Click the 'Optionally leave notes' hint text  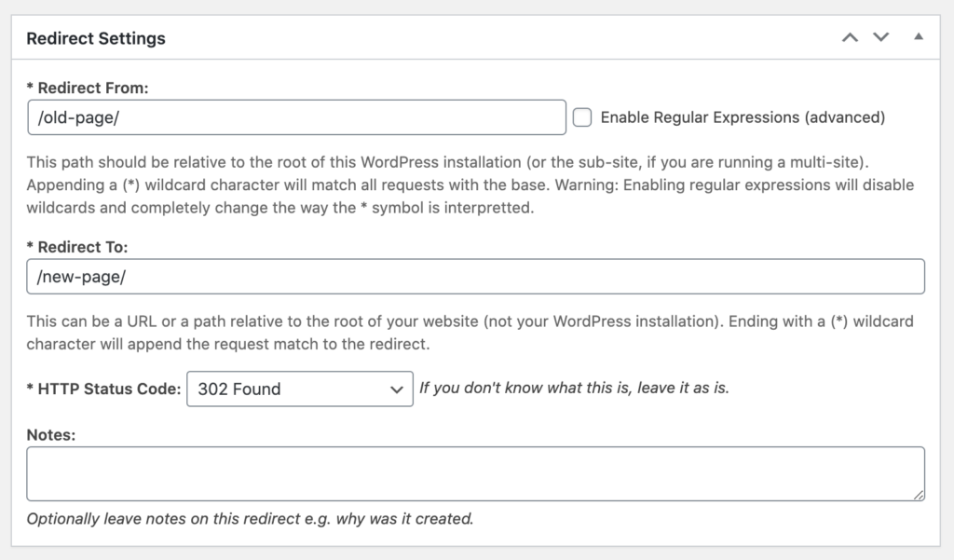tap(250, 519)
